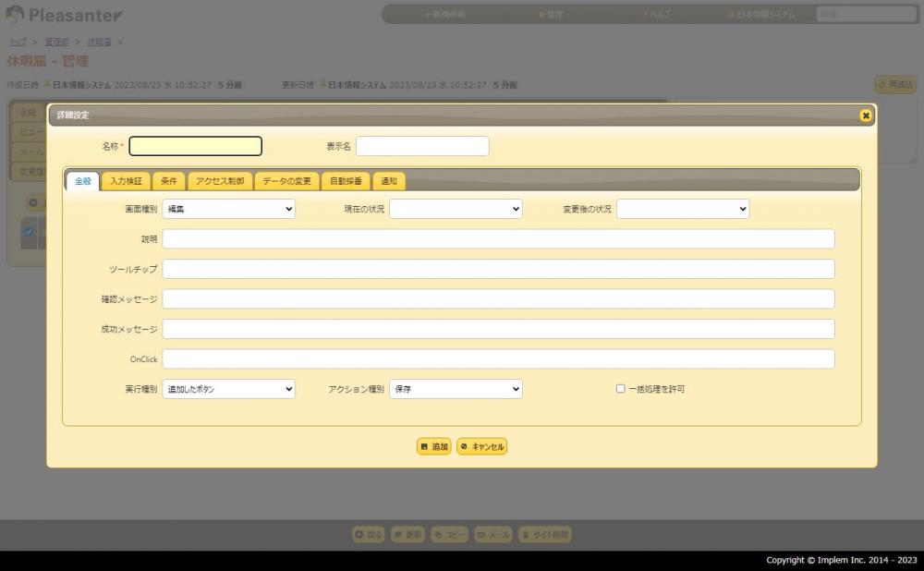Close the 詳細設定 dialog with the X icon
The width and height of the screenshot is (924, 571).
coord(865,115)
